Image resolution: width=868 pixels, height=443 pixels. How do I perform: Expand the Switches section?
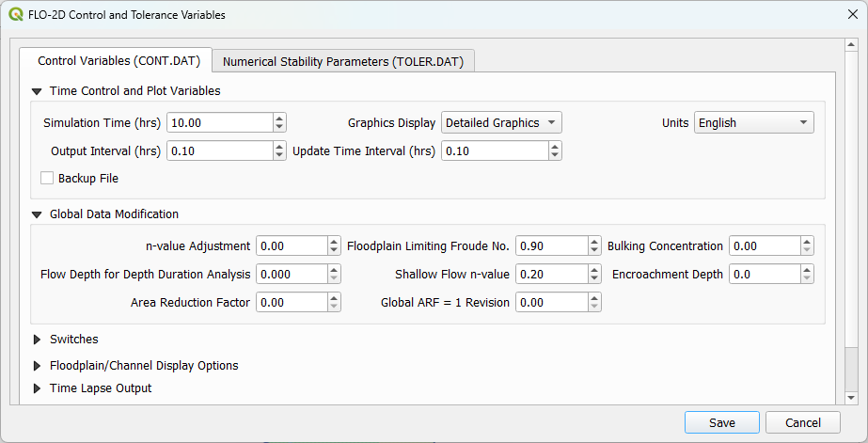point(38,340)
